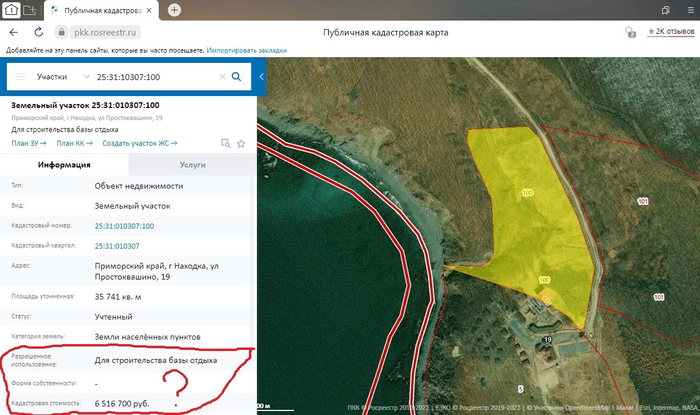Collapse the left info panel with arrow
Image resolution: width=700 pixels, height=415 pixels.
pos(260,76)
